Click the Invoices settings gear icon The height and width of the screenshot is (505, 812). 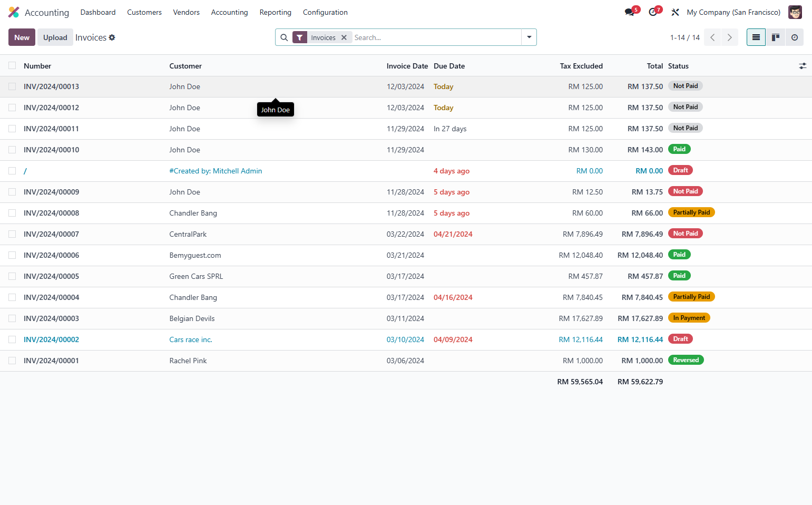pos(112,37)
